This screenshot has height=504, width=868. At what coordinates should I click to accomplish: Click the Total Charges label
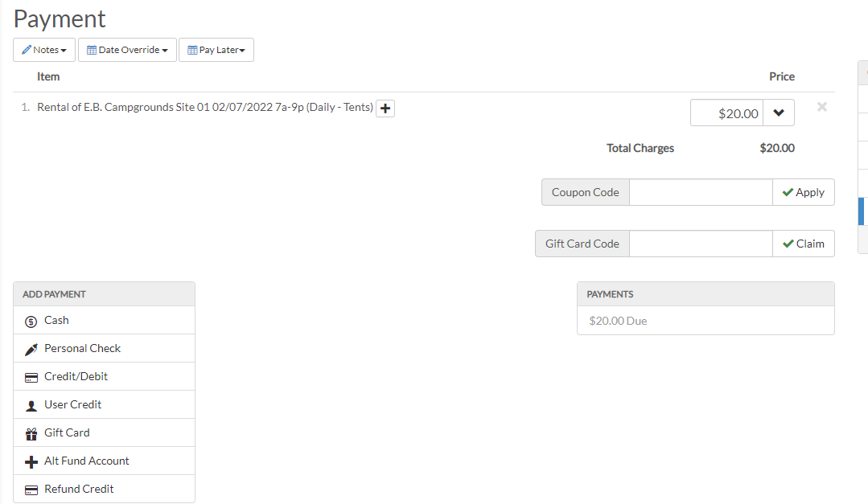(x=640, y=148)
